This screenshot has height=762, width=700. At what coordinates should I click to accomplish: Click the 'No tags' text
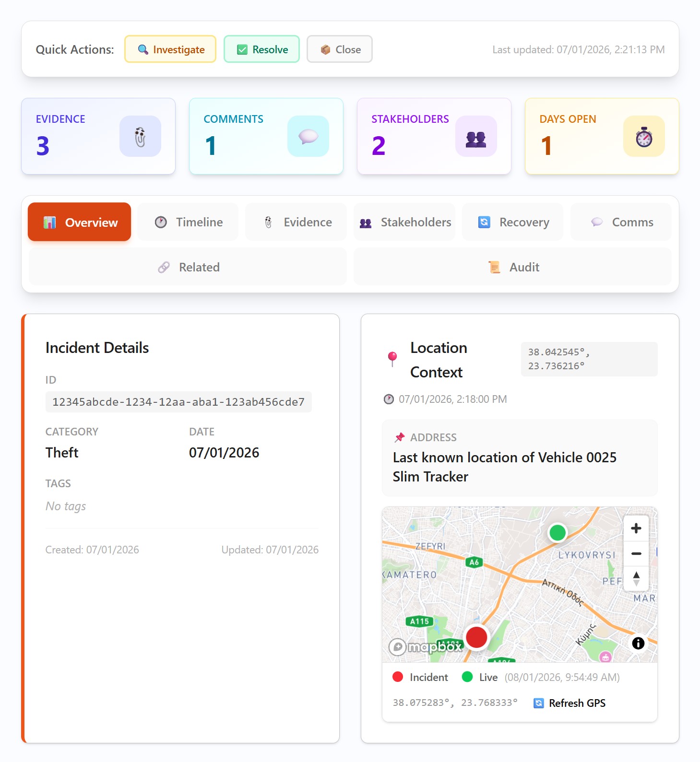click(66, 506)
